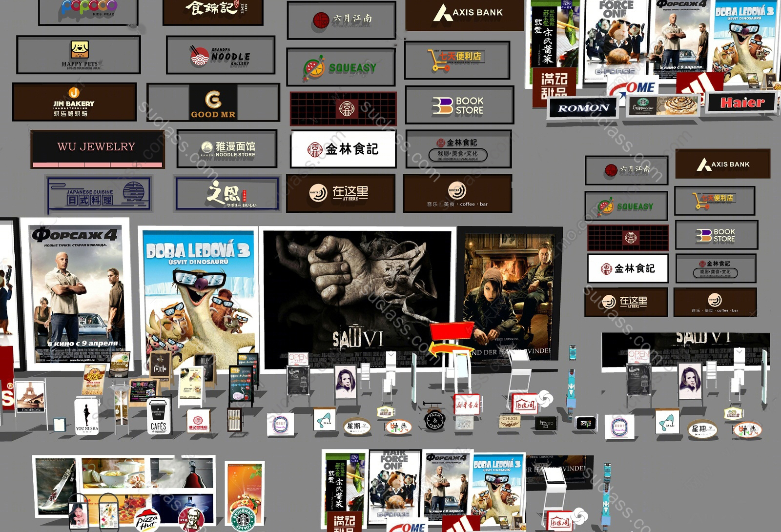
Task: Pick the JIM BAKERY signboard
Action: 74,102
